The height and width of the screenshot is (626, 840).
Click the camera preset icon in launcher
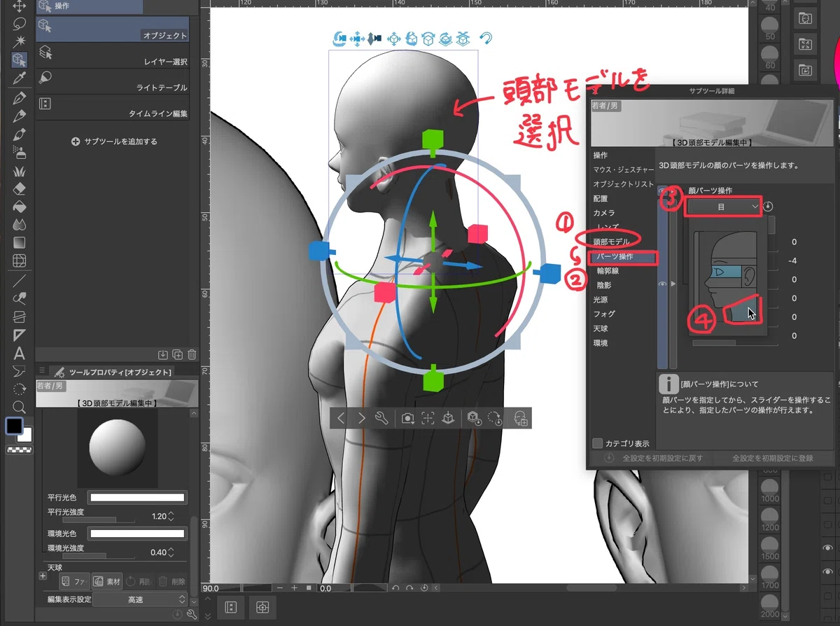tap(407, 418)
